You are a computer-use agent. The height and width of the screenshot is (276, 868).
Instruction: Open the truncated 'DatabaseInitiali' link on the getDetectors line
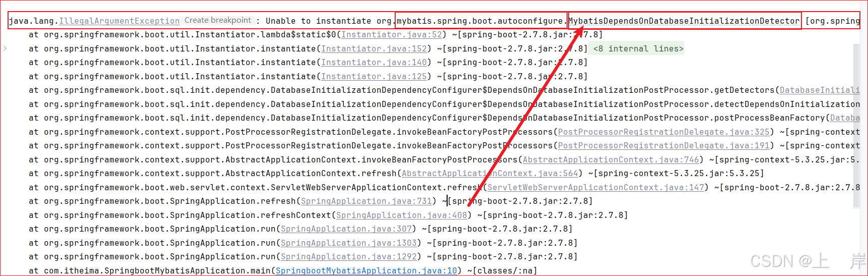coord(820,90)
